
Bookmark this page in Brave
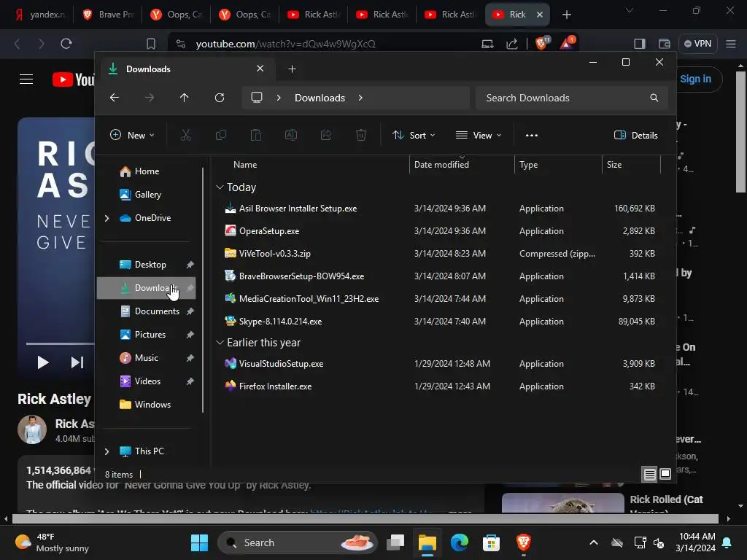coord(151,44)
